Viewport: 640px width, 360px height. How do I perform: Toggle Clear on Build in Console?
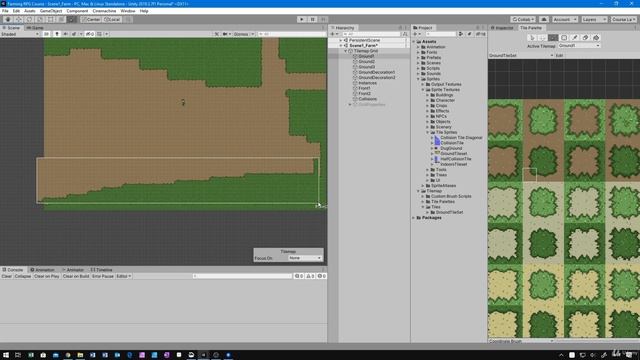(76, 276)
